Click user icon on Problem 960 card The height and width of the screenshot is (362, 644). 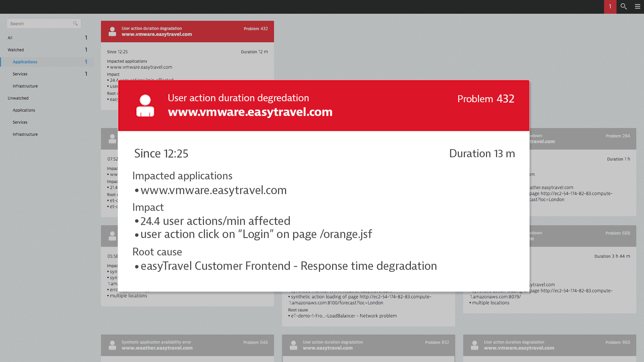coord(475,345)
